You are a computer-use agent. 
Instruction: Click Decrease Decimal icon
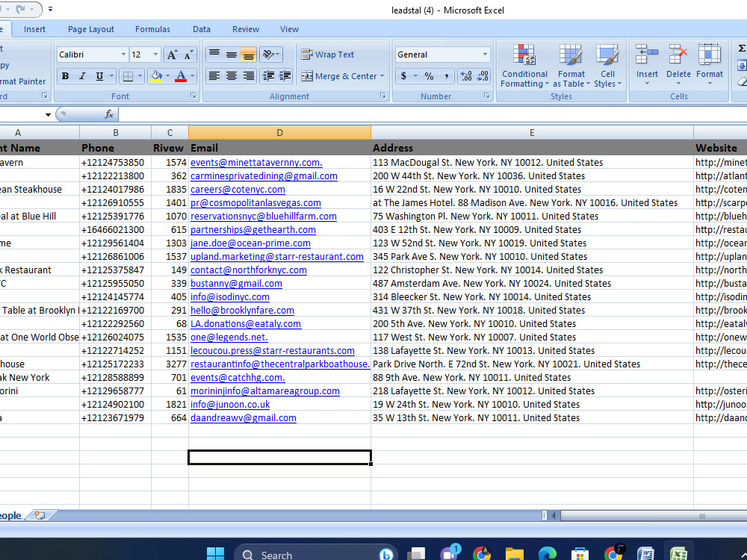tap(483, 76)
